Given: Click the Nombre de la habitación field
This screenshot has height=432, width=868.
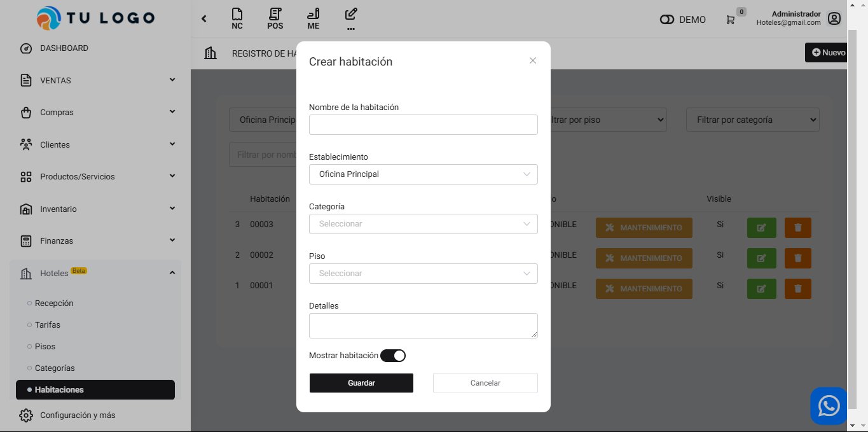Looking at the screenshot, I should coord(423,125).
